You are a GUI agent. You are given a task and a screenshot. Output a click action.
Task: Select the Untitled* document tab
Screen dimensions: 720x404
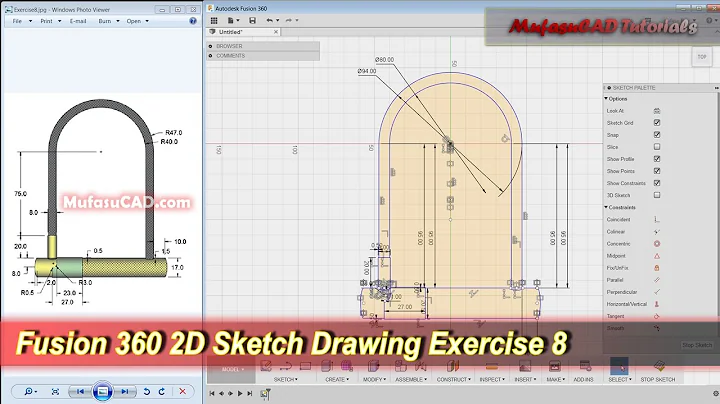tap(243, 32)
